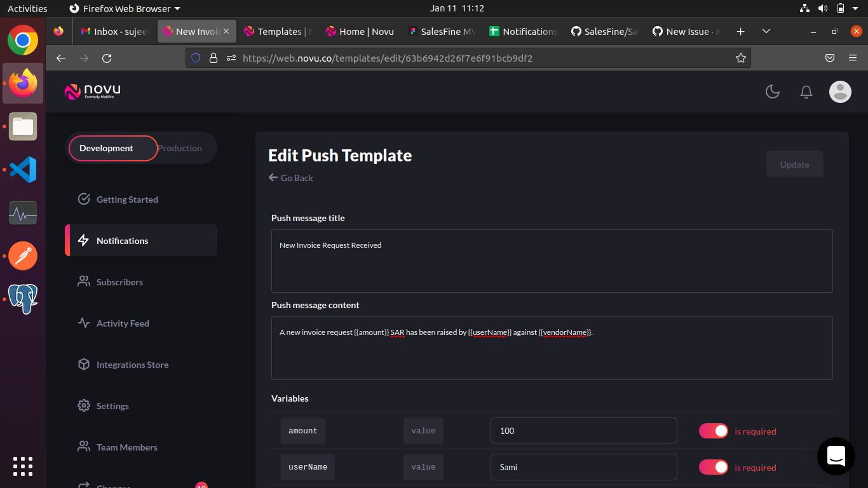Enable the is required toggle for amount
The image size is (868, 488).
[x=713, y=430]
